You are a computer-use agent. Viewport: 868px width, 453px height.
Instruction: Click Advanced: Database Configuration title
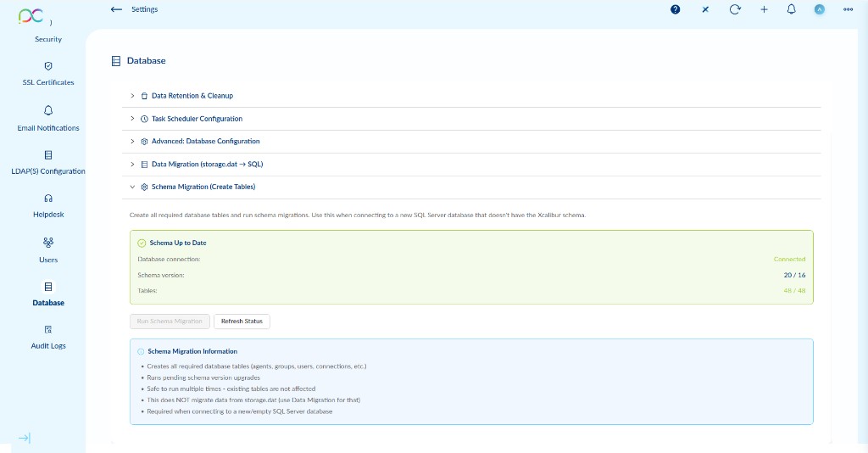click(205, 141)
